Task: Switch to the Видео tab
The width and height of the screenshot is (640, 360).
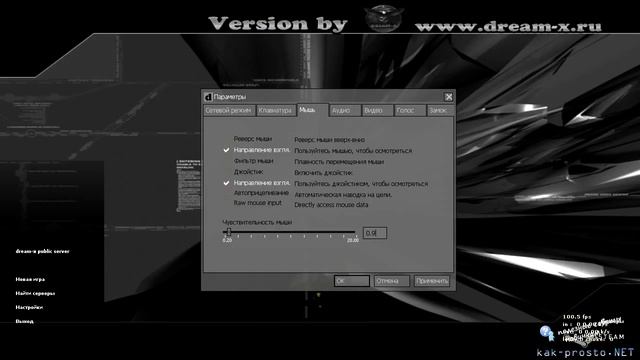Action: pyautogui.click(x=377, y=110)
